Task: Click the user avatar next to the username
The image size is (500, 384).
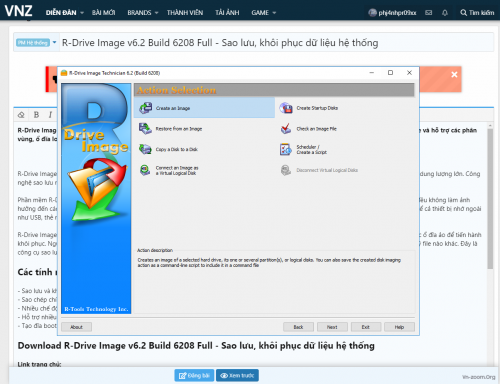Action: click(x=372, y=13)
